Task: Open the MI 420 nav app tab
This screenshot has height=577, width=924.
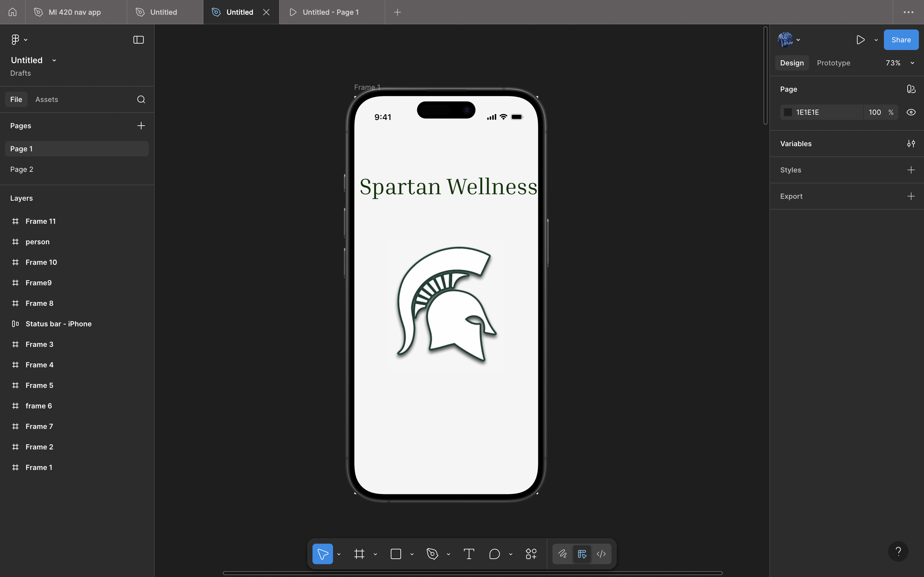Action: [74, 12]
